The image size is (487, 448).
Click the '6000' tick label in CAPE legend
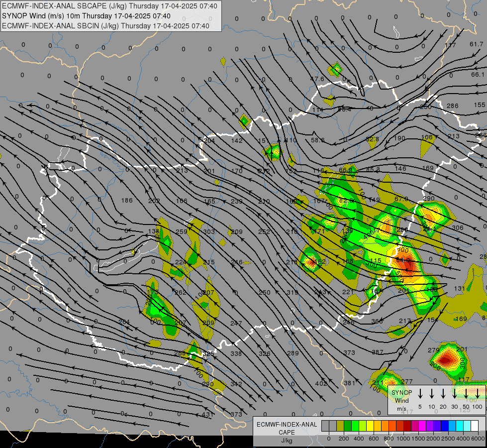(478, 439)
